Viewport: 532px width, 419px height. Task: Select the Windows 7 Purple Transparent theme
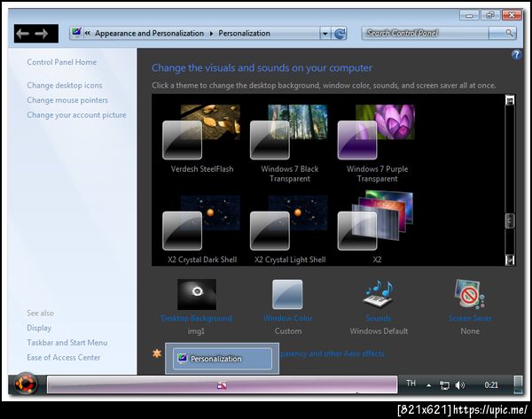377,144
